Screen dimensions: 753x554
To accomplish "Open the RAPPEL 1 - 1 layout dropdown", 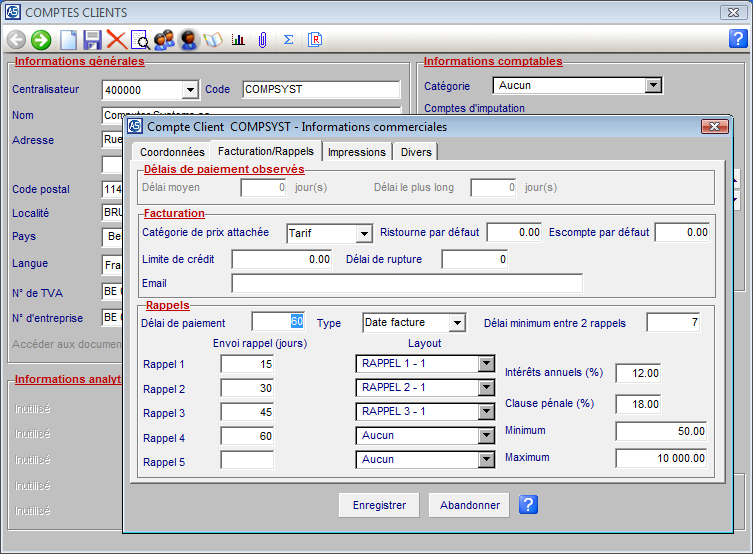I will 486,364.
